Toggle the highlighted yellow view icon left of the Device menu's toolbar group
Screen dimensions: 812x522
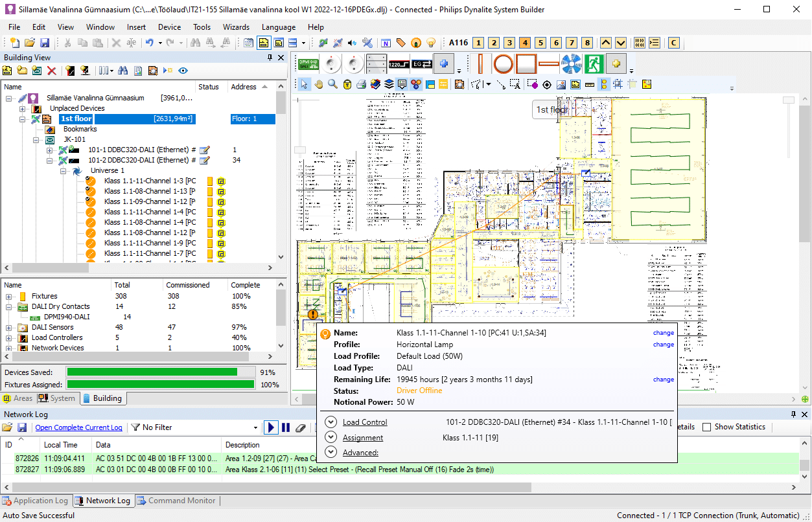264,43
